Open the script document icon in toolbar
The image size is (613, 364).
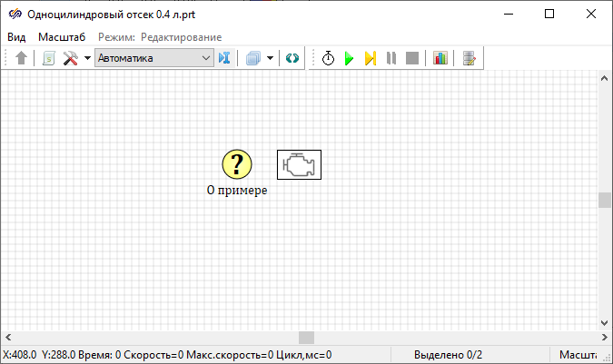pyautogui.click(x=48, y=58)
